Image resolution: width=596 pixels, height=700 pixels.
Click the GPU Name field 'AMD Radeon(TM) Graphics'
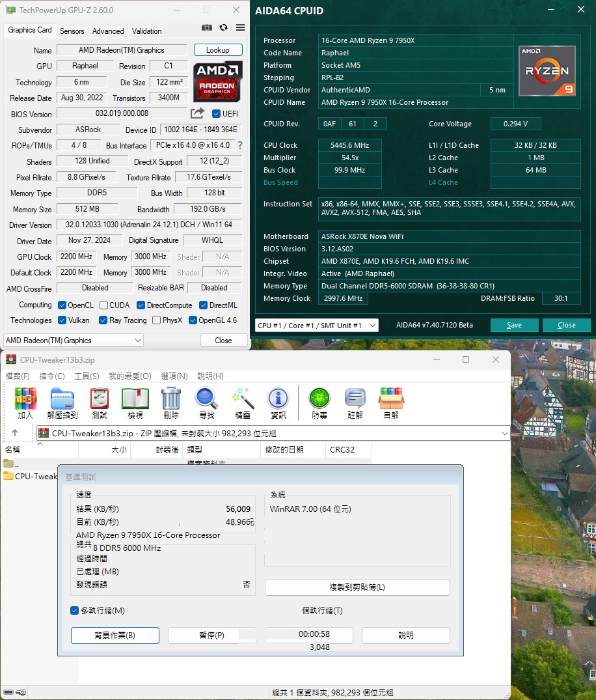(x=121, y=50)
